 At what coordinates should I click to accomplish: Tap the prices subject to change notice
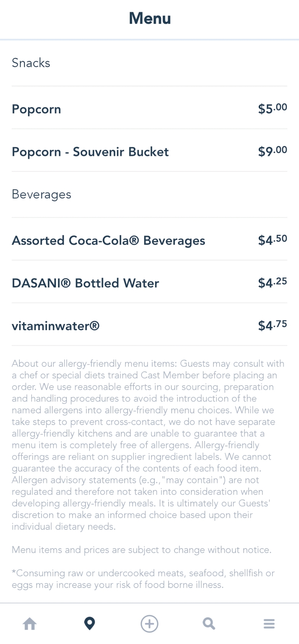pos(142,550)
